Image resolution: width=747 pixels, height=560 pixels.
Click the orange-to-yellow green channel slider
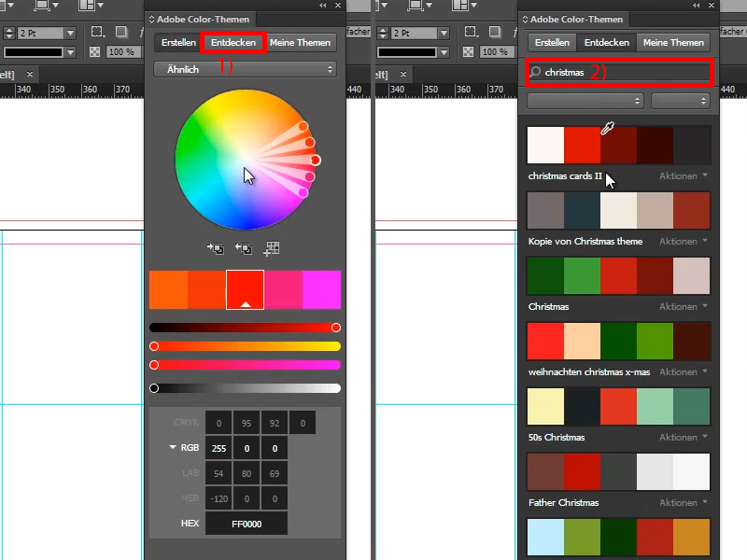click(x=245, y=346)
